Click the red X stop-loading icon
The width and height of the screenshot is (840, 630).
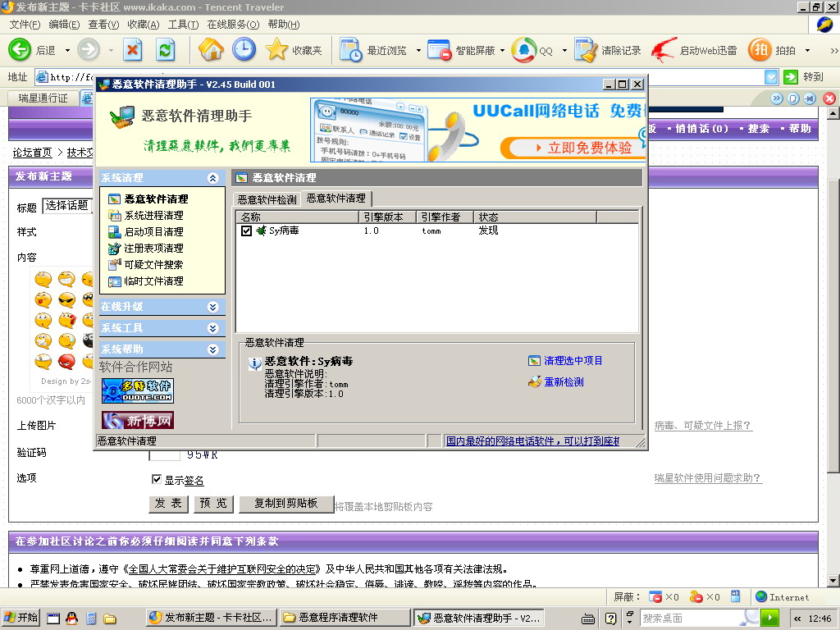pos(132,50)
